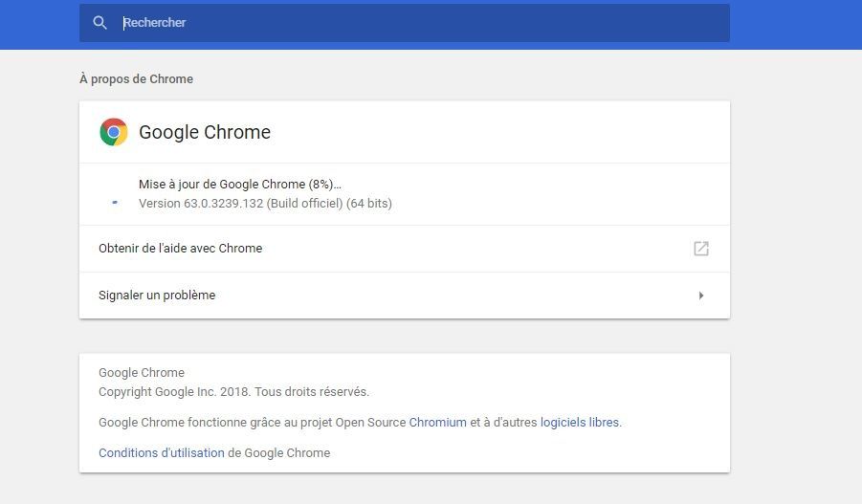
Task: Click the Google Chrome logo icon
Action: coord(114,132)
